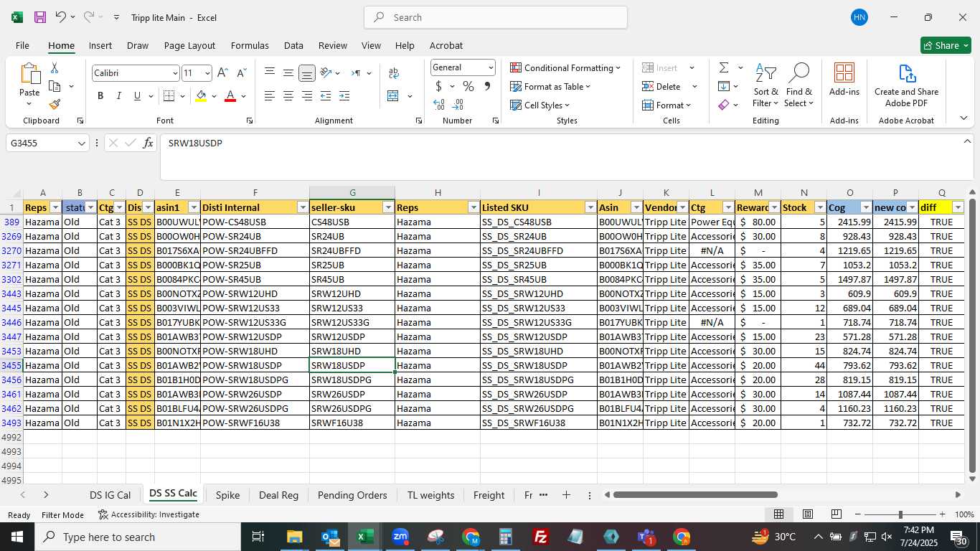Open the Name Box dropdown arrow
This screenshot has height=551, width=980.
[82, 143]
